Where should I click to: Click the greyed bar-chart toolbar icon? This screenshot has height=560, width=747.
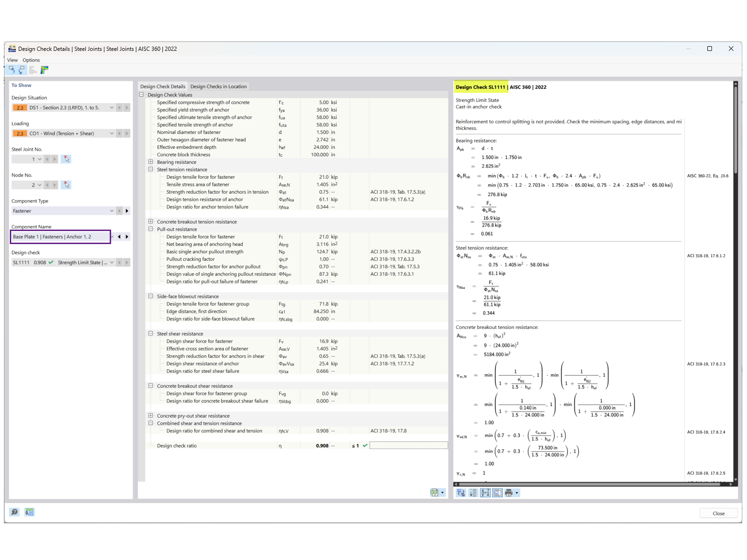[33, 70]
